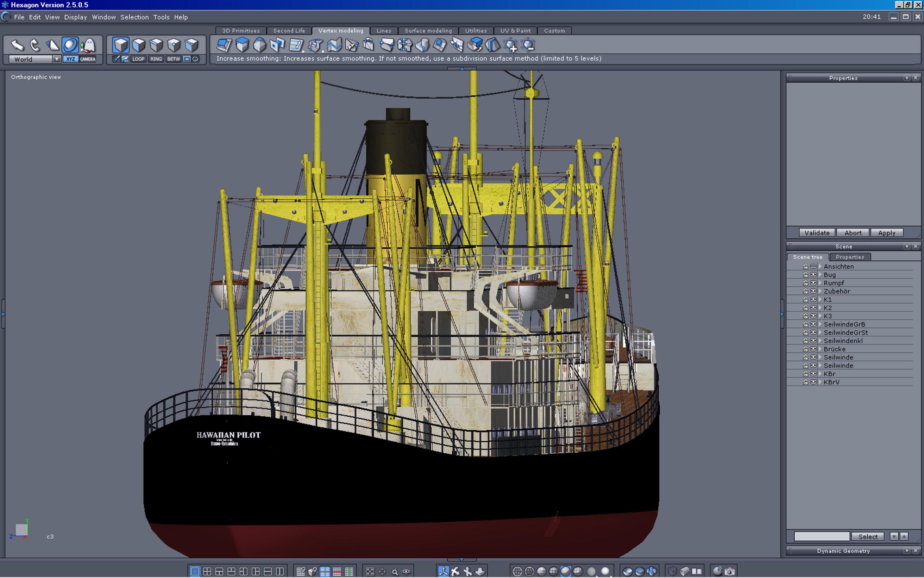Switch to the Surface modeling tab

point(428,31)
